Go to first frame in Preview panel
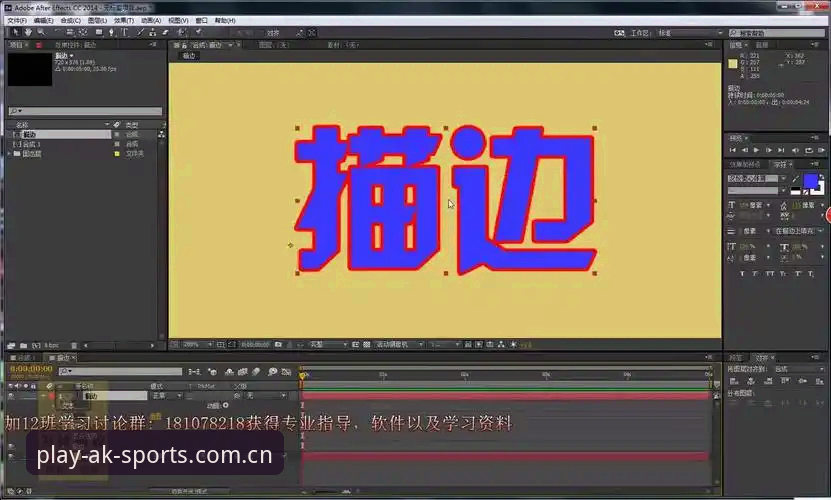831x500 pixels. click(732, 150)
